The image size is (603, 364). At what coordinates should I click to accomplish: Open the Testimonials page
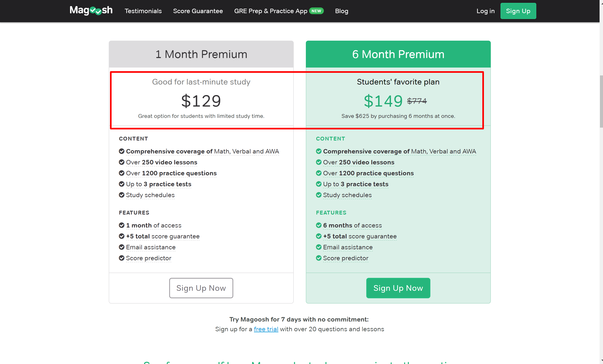coord(143,11)
